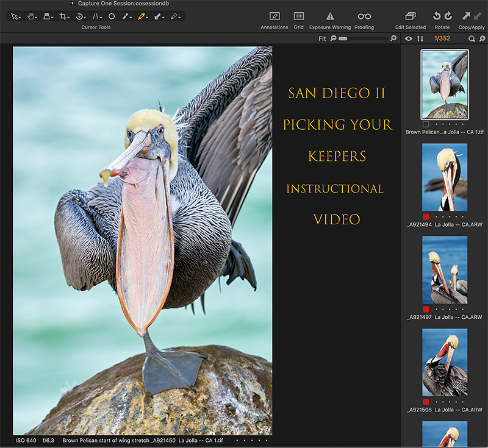Click the main pelican image in viewer
This screenshot has width=488, height=448.
143,241
